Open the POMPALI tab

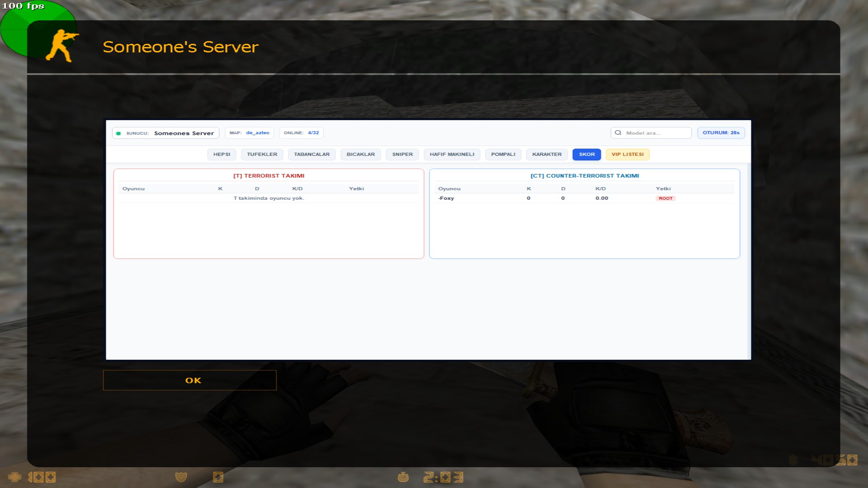pos(503,155)
